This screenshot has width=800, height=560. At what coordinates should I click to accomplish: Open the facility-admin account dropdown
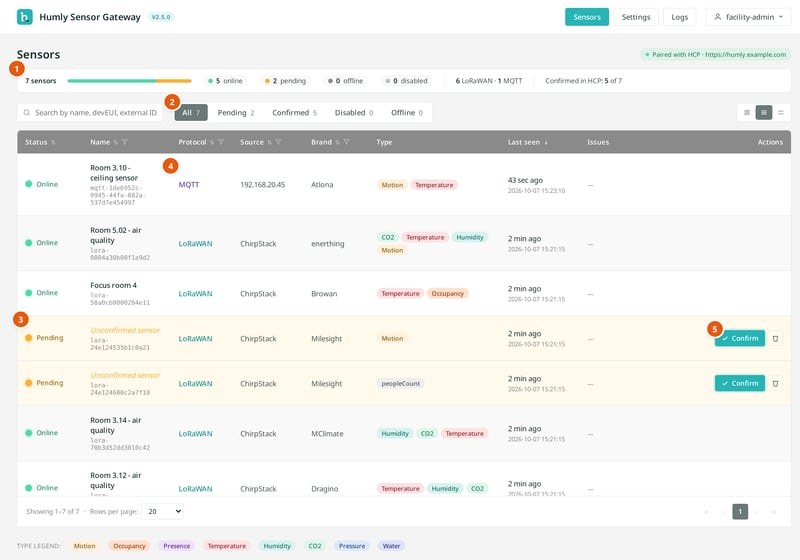click(x=748, y=17)
